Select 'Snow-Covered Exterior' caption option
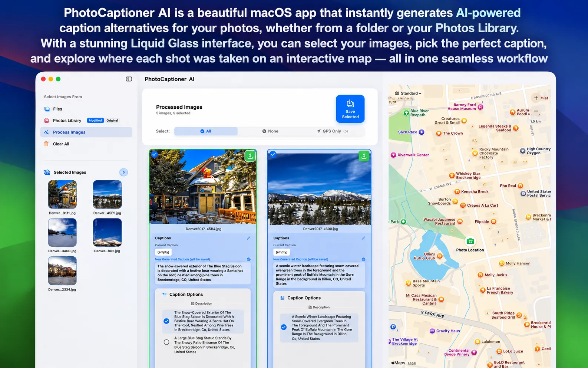Image resolution: width=588 pixels, height=368 pixels. (166, 321)
